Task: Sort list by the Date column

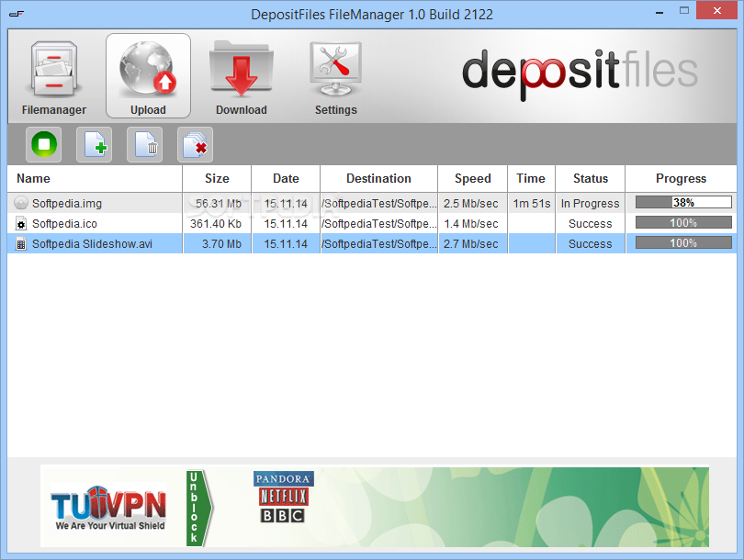Action: pyautogui.click(x=286, y=179)
